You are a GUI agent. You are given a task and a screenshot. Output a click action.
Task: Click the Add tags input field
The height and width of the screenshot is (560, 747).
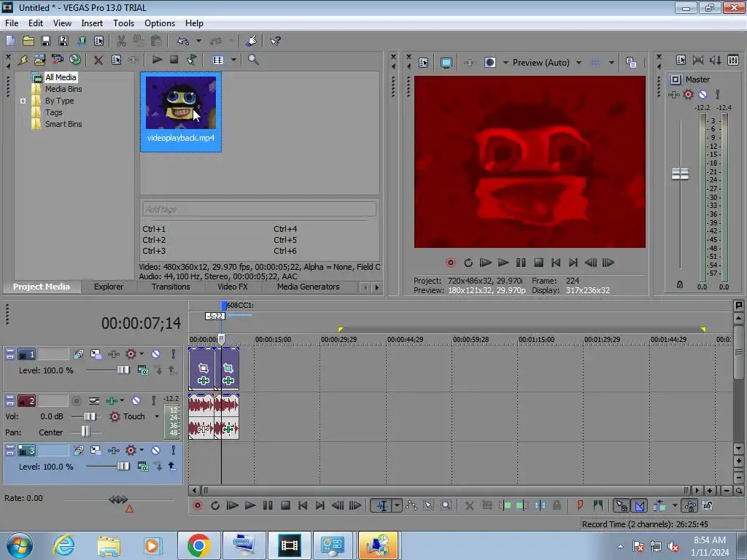(259, 209)
